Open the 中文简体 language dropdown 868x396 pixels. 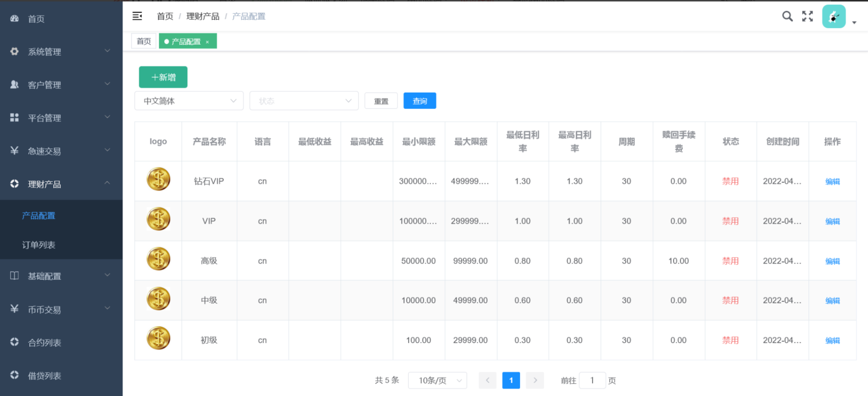pos(189,101)
